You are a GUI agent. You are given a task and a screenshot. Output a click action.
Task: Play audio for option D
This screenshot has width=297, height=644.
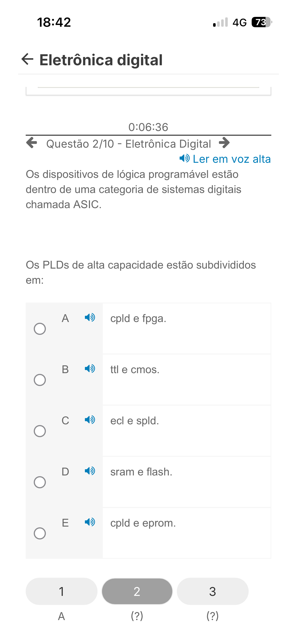[90, 471]
